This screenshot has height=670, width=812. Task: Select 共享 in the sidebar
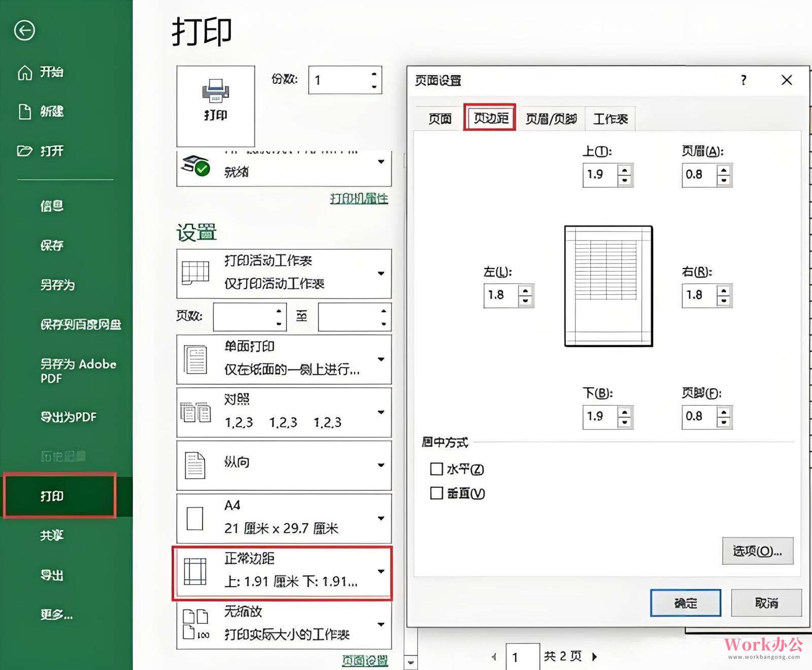[x=52, y=535]
